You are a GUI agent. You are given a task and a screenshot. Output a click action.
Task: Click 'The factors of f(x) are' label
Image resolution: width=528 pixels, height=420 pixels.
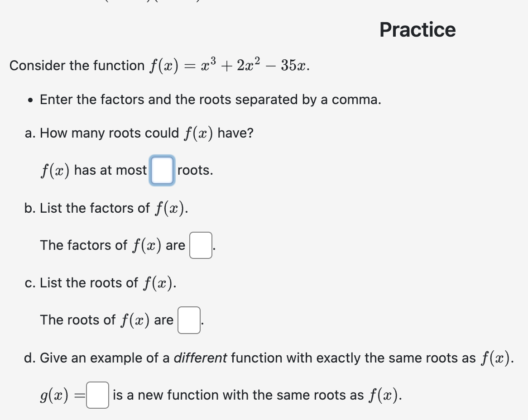tap(112, 245)
